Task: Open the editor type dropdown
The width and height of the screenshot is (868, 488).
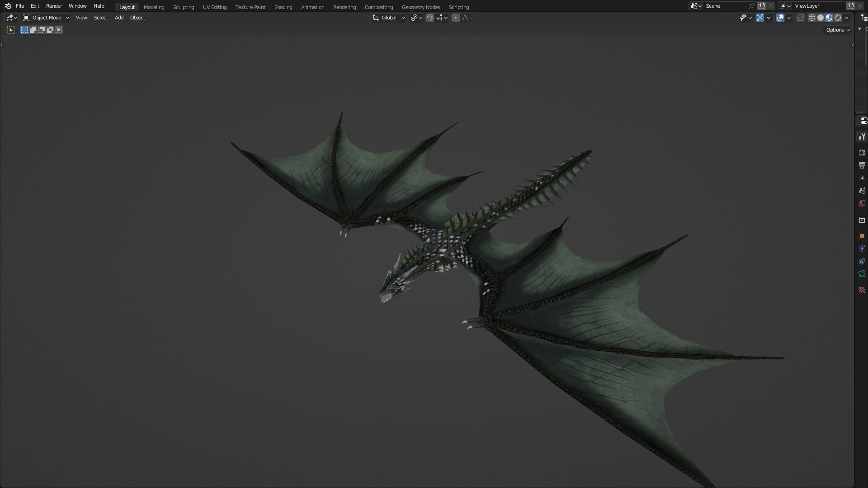Action: coord(11,18)
